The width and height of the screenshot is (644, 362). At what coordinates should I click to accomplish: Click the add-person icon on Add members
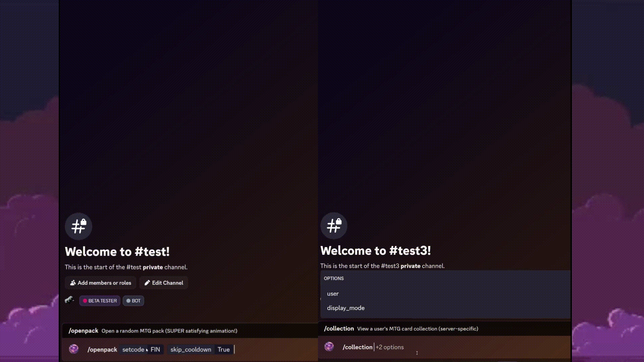click(73, 283)
